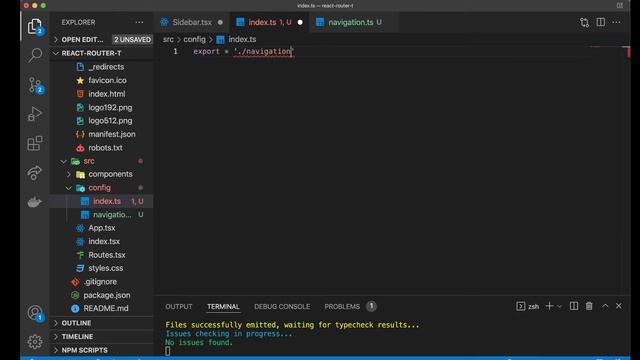
Task: Click the index.ts breadcrumb segment
Action: pos(237,40)
